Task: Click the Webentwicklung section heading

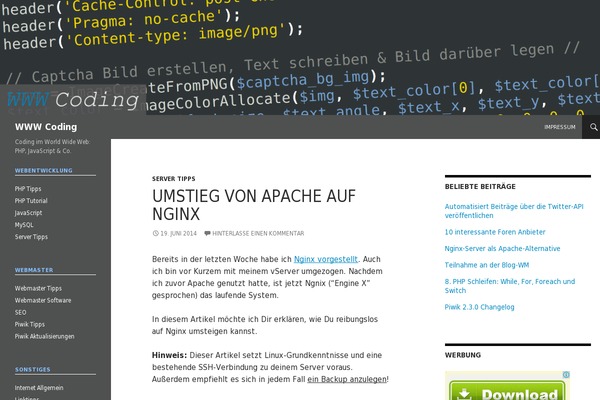Action: point(44,170)
